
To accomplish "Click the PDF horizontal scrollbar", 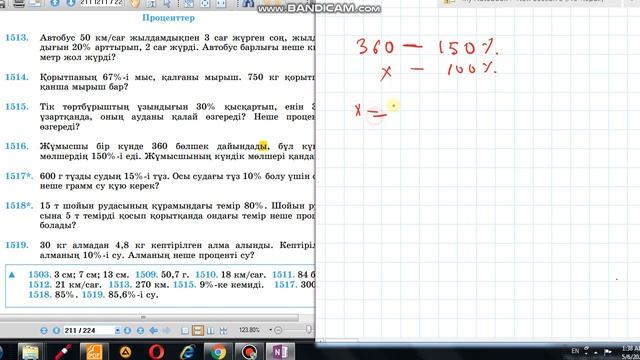I will 150,317.
